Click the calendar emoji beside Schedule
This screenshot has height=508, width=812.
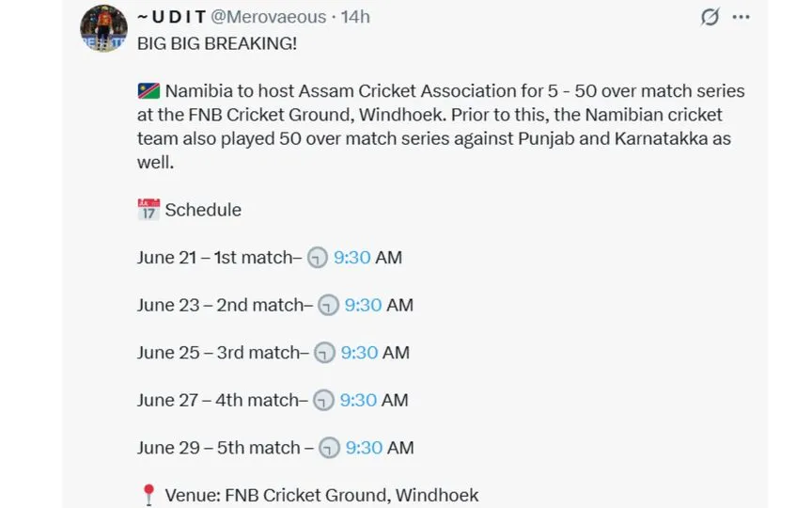pyautogui.click(x=148, y=210)
